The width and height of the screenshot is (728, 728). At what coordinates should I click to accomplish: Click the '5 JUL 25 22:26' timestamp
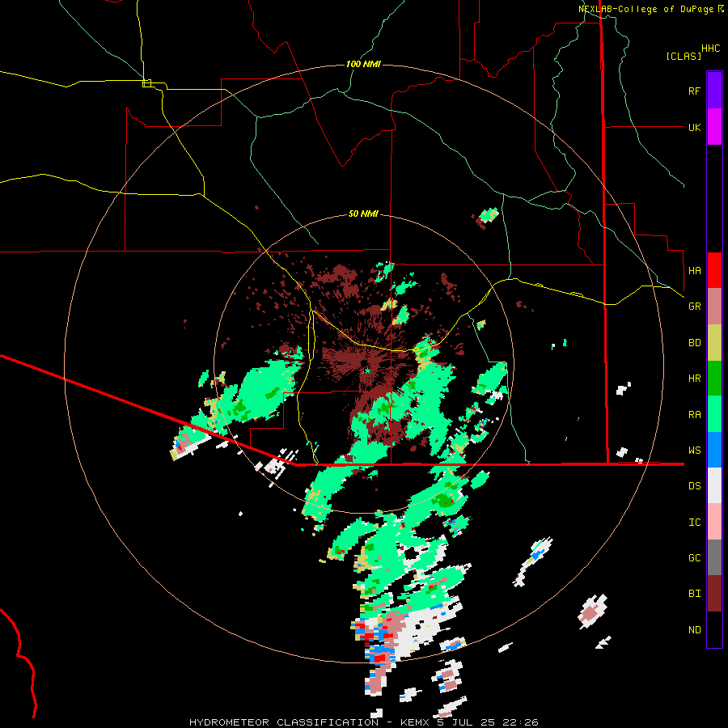click(x=488, y=722)
